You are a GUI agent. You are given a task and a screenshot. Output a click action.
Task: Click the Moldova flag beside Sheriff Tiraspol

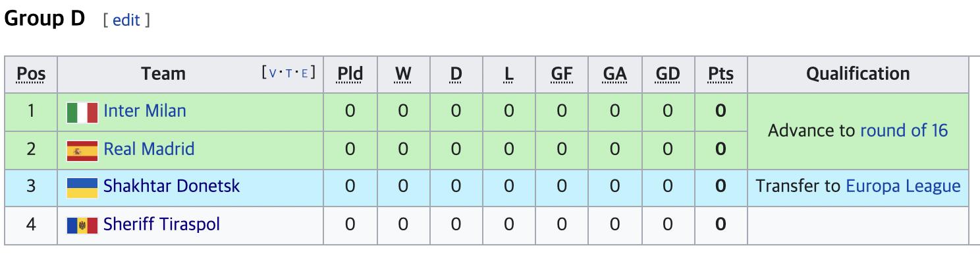pos(82,226)
